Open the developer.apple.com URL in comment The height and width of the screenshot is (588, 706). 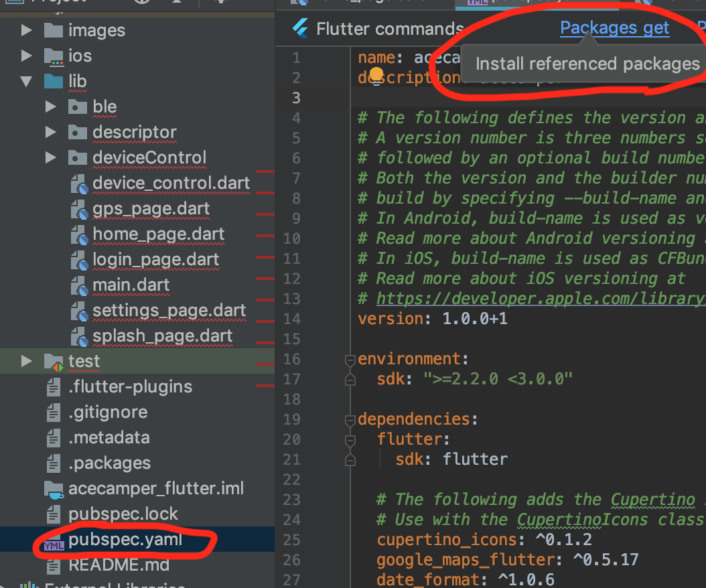(541, 299)
